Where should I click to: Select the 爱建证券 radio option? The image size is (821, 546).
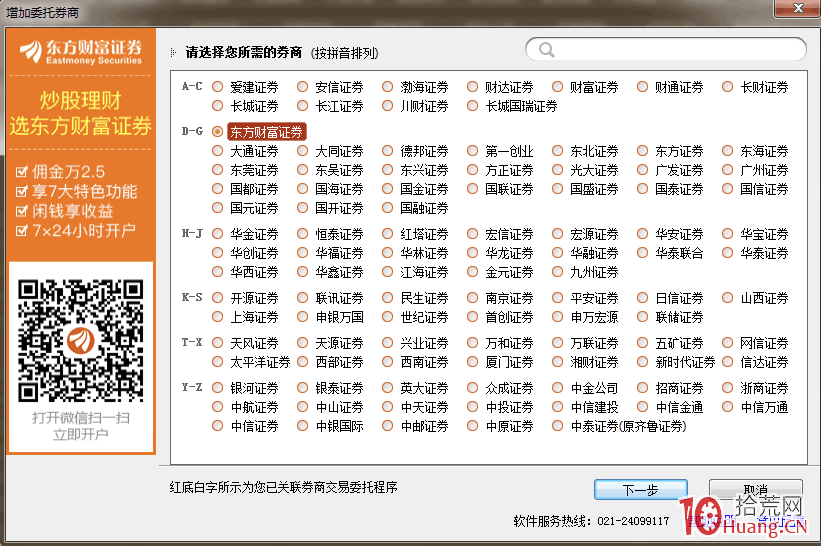pos(217,87)
